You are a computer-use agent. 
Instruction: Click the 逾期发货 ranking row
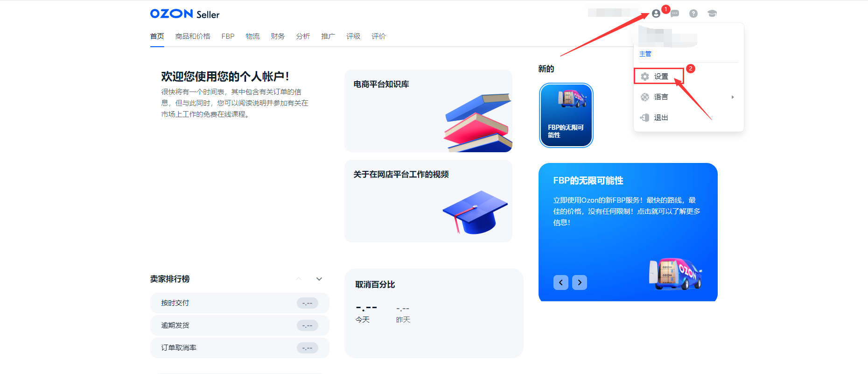(x=240, y=325)
